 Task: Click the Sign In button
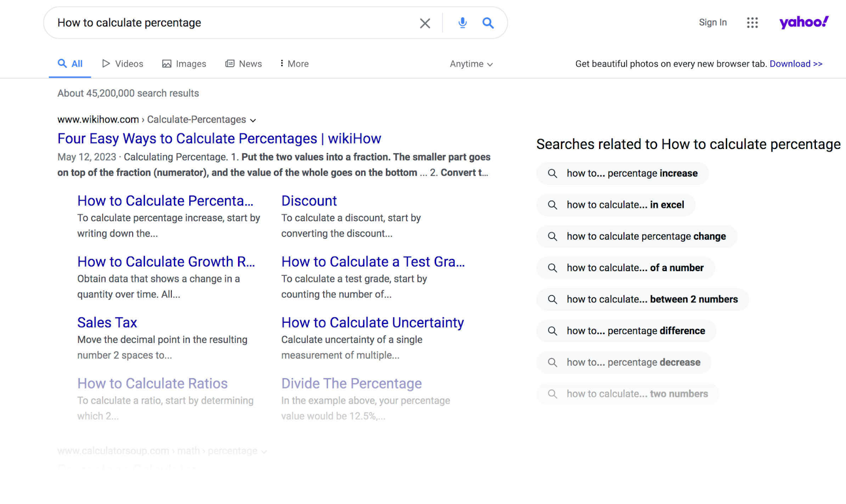point(712,22)
